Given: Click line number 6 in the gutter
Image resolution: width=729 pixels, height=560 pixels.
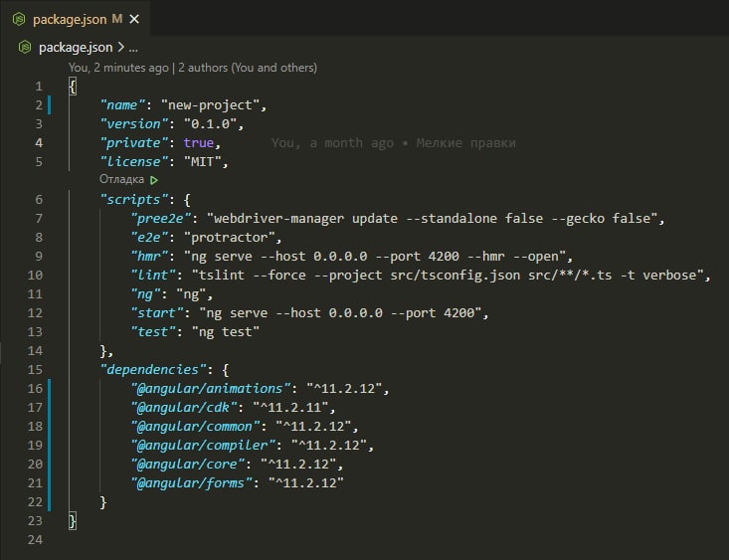Looking at the screenshot, I should click(39, 200).
